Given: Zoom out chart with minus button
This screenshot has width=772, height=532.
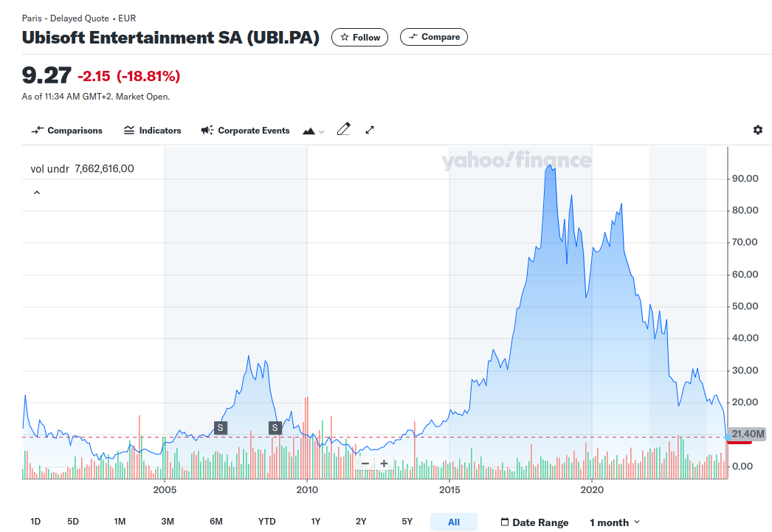Looking at the screenshot, I should 365,463.
